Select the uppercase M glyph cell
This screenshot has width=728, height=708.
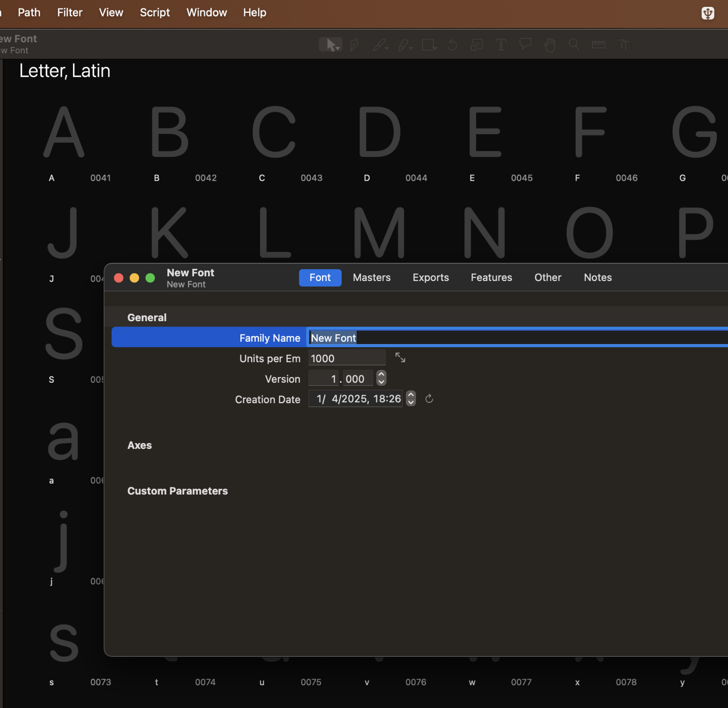click(x=380, y=233)
